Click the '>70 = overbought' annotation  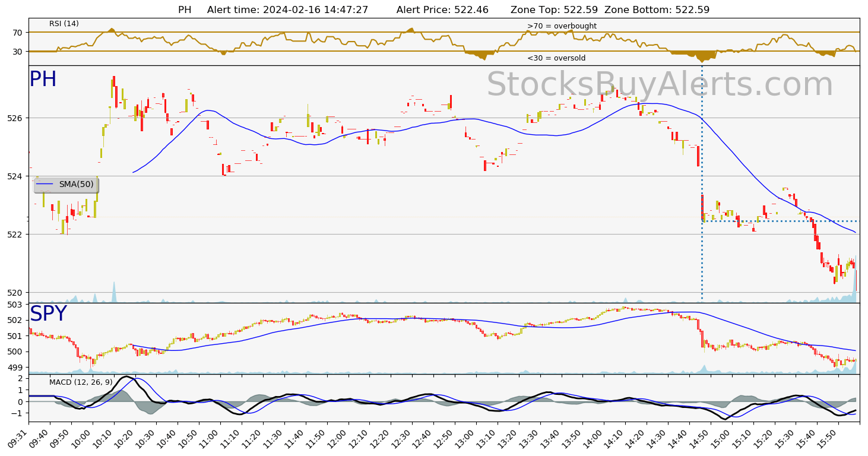(562, 26)
